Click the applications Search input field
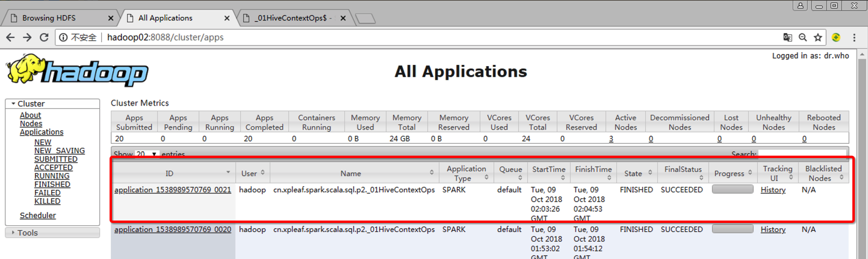 point(801,154)
